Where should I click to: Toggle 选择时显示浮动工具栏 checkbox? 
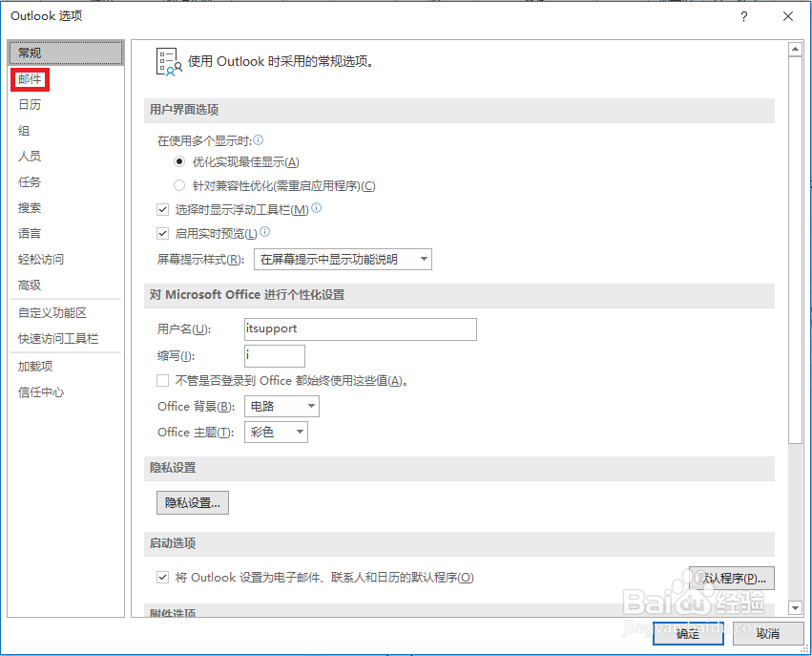tap(162, 209)
